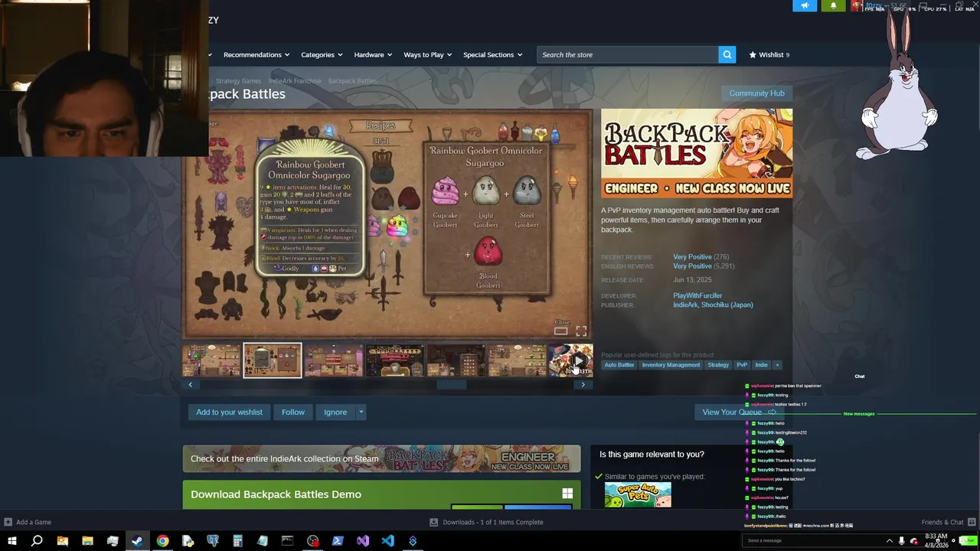Switch to Steam in the taskbar
980x551 pixels.
pos(137,541)
